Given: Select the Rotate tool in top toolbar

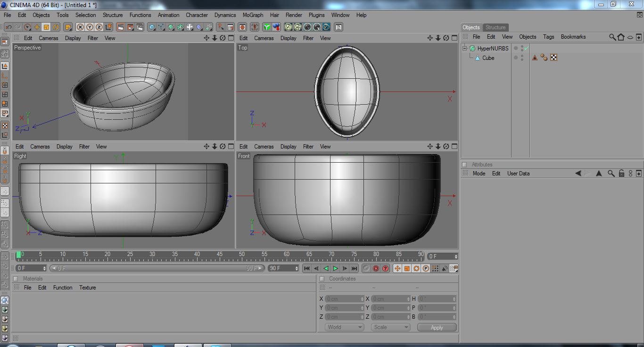Looking at the screenshot, I should click(56, 27).
